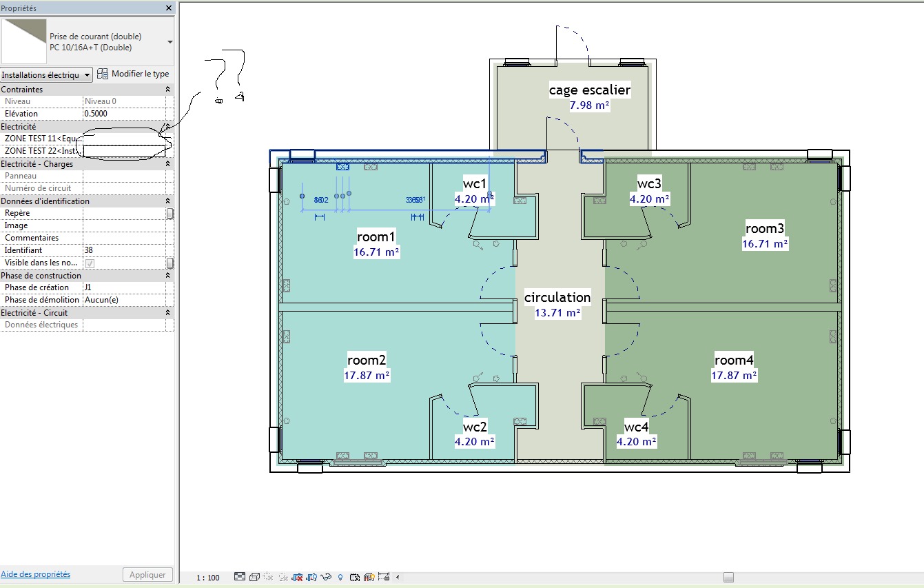Toggle the Crop View icon

point(298,576)
